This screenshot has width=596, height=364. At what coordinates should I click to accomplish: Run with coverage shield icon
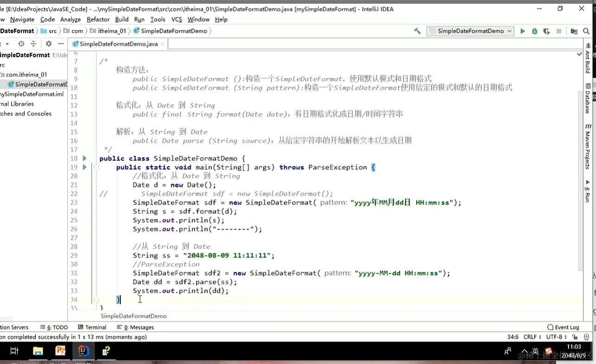pyautogui.click(x=547, y=31)
